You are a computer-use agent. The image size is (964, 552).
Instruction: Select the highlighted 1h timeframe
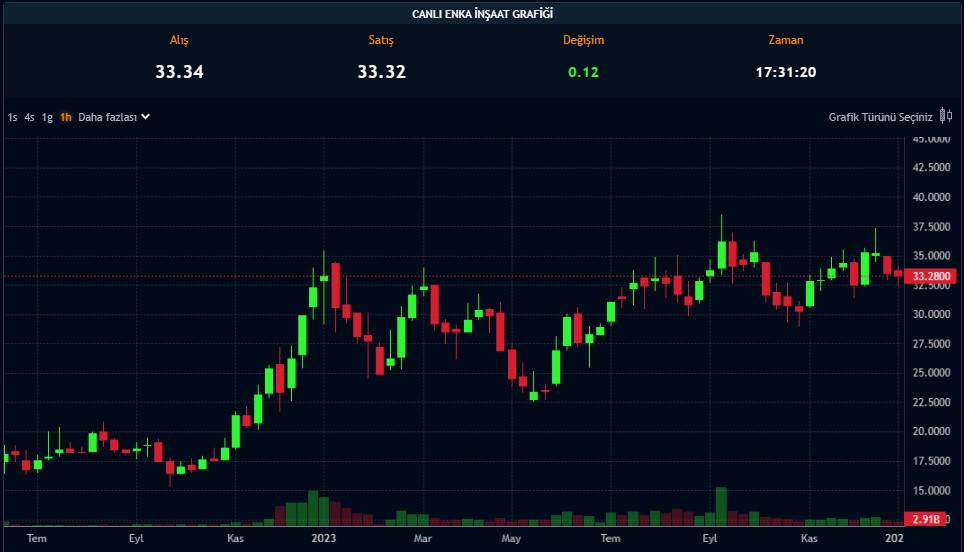pyautogui.click(x=66, y=117)
